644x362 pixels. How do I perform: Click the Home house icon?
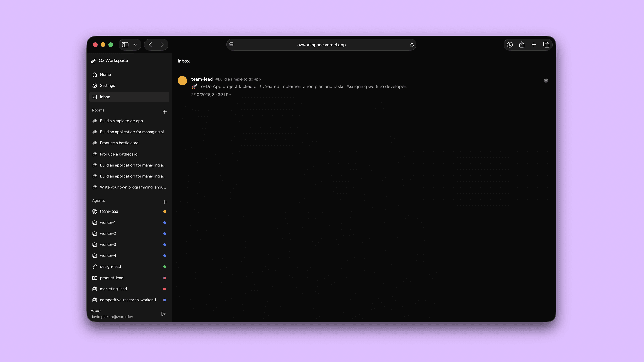[95, 75]
